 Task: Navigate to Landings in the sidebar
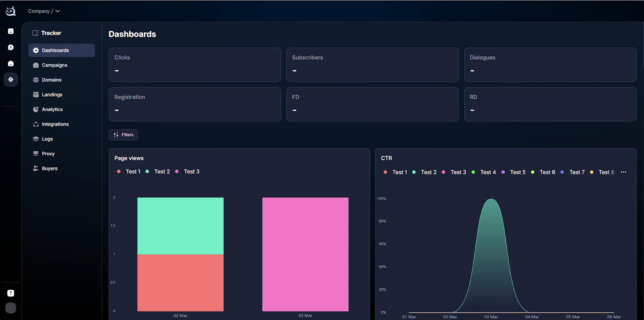pos(62,95)
